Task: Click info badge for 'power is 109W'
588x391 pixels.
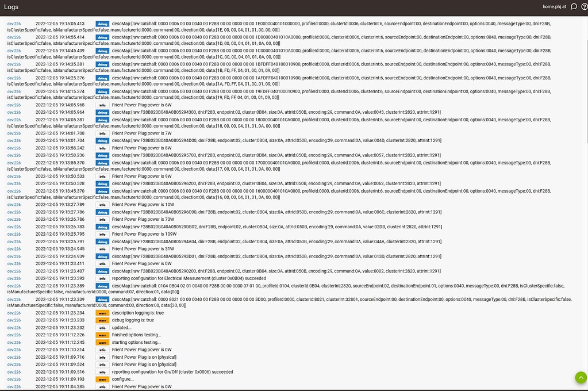Action: point(102,234)
